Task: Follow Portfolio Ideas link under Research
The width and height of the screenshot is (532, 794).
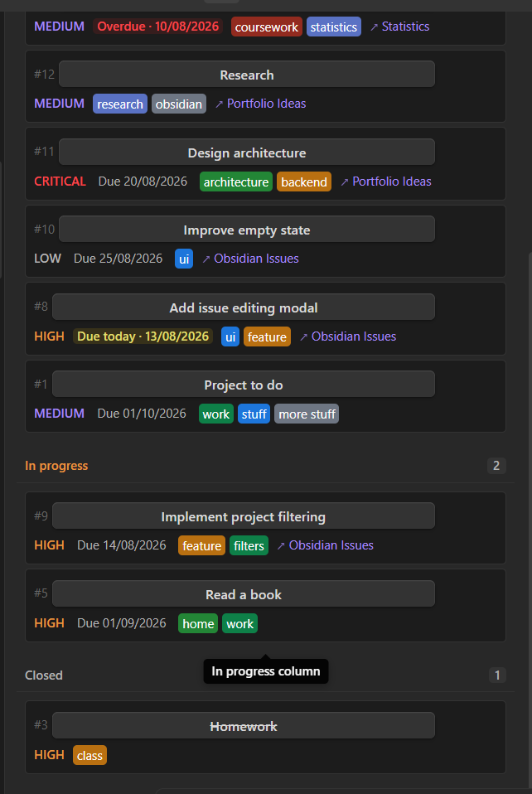Action: 260,104
